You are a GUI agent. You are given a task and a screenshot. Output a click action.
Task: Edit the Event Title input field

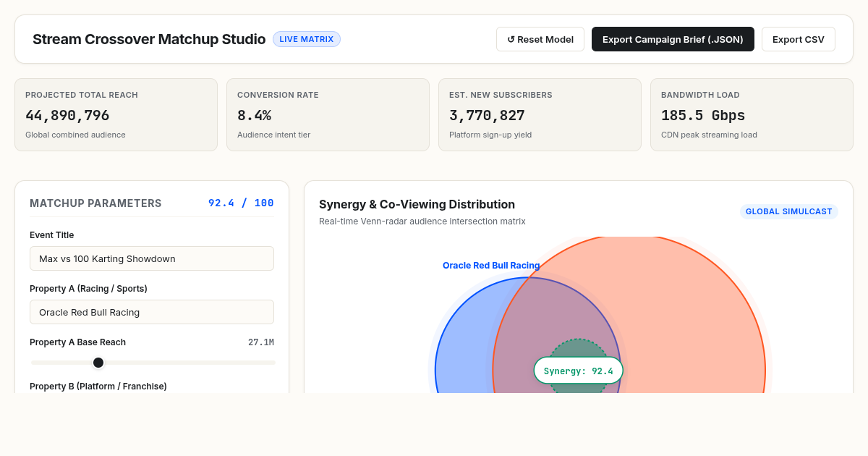[152, 258]
